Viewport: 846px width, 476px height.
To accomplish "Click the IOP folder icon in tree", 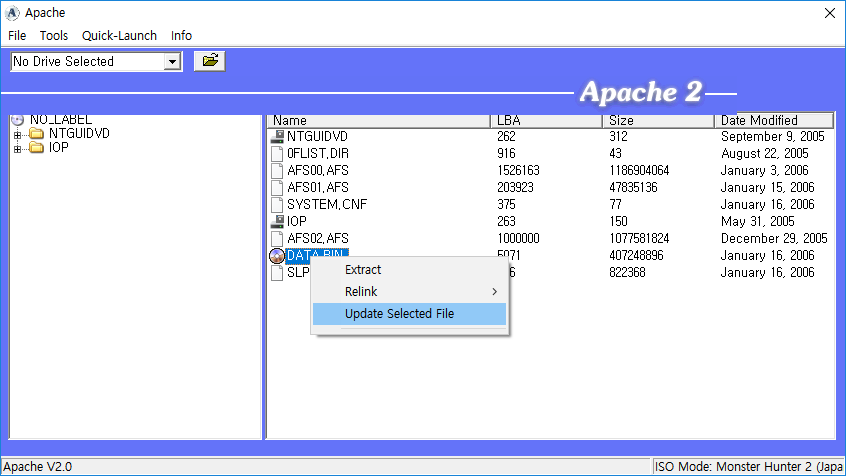I will (x=37, y=147).
